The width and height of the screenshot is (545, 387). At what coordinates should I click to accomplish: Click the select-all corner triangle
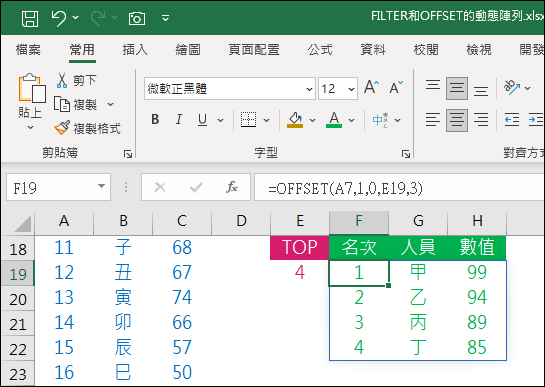point(23,224)
